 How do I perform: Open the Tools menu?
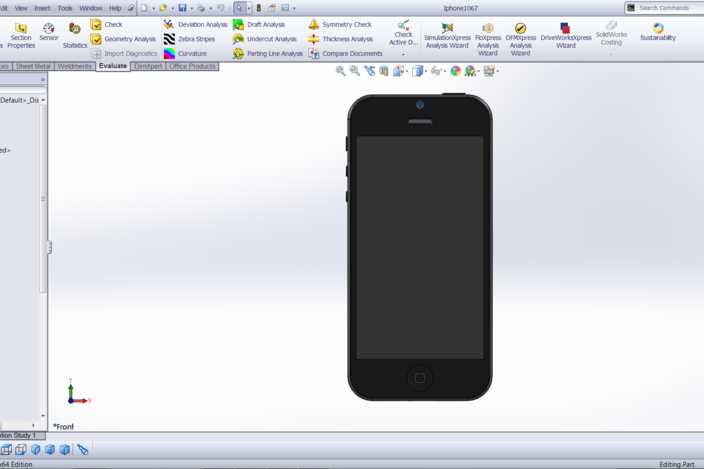click(65, 8)
